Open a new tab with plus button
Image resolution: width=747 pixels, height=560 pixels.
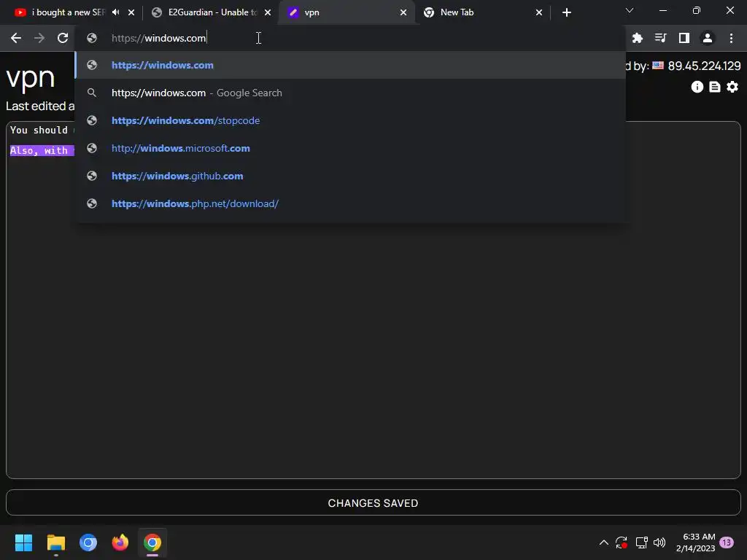tap(566, 12)
